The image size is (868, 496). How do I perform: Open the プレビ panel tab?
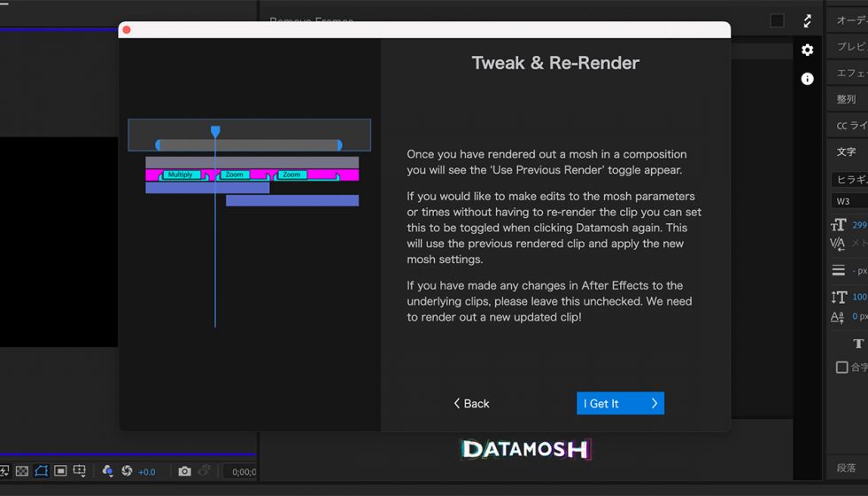(x=851, y=46)
